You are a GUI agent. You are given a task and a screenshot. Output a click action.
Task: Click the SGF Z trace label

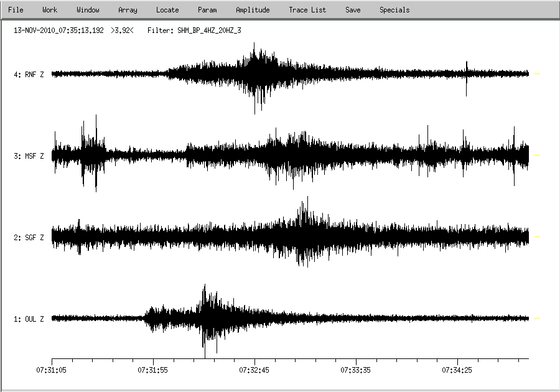coord(29,238)
